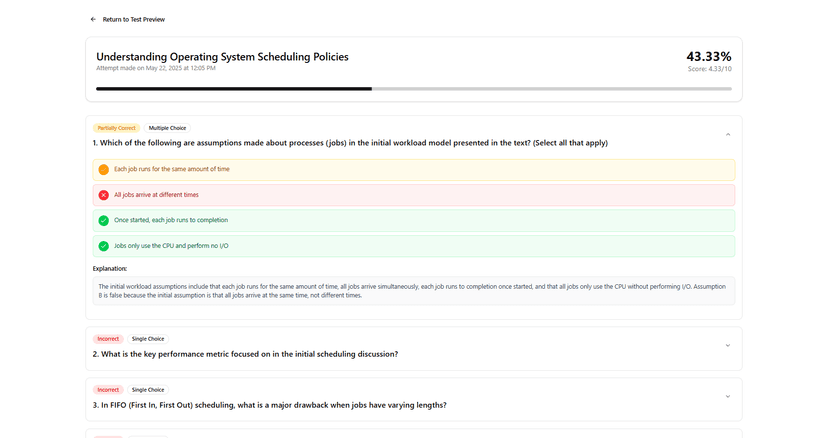828x438 pixels.
Task: Click 'Single Choice' tag on question 3
Action: [x=148, y=390]
